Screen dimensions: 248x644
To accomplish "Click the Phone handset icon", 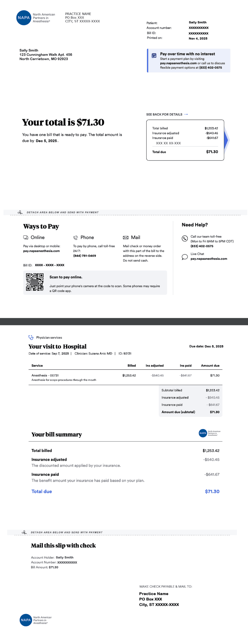I will 75,237.
